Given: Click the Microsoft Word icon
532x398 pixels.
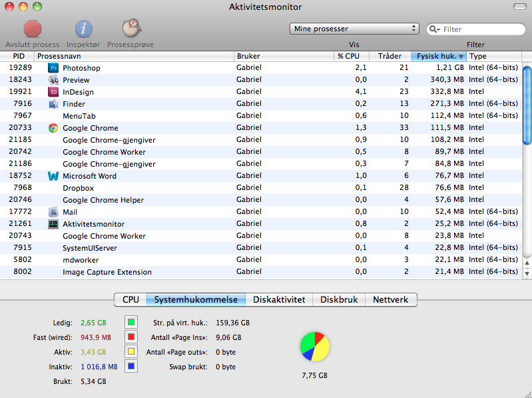Looking at the screenshot, I should tap(53, 176).
